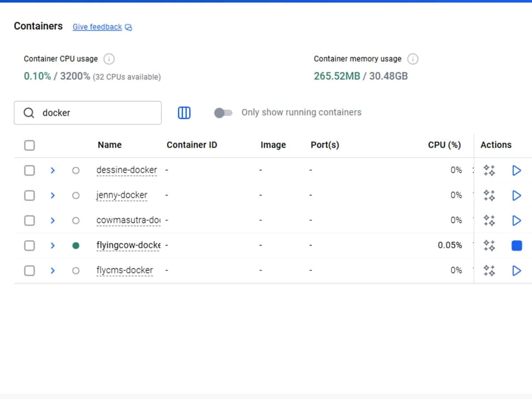The width and height of the screenshot is (532, 399).
Task: Expand the cowmasutra-docker row chevron
Action: 53,220
